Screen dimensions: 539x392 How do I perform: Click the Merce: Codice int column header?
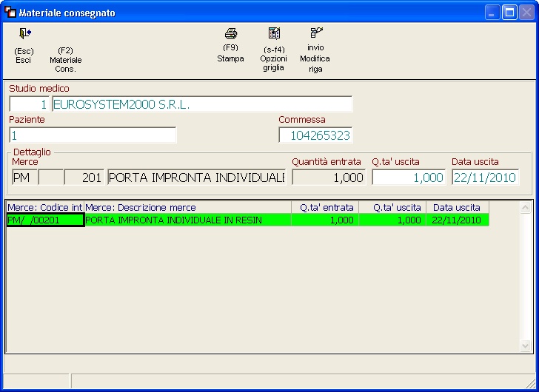(x=45, y=207)
